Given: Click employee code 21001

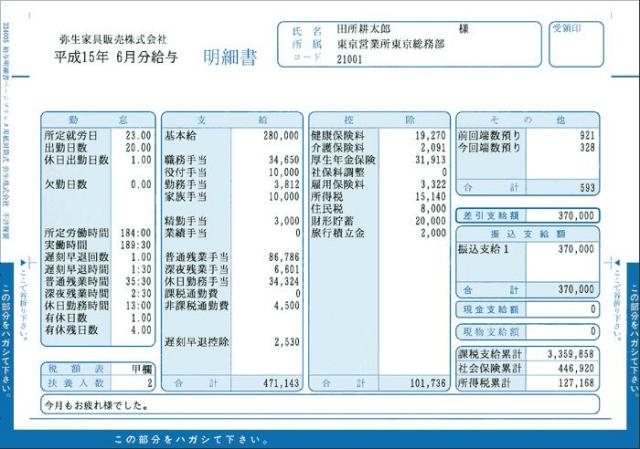Looking at the screenshot, I should 349,59.
